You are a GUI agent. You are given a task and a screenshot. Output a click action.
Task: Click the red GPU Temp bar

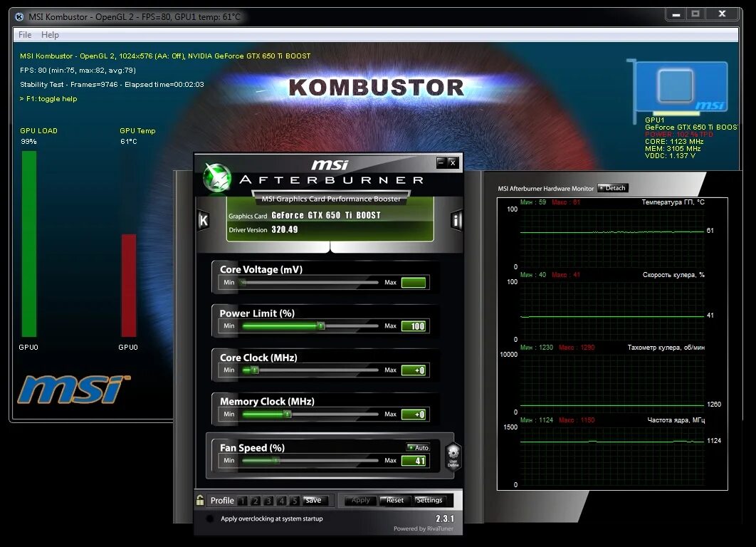129,285
